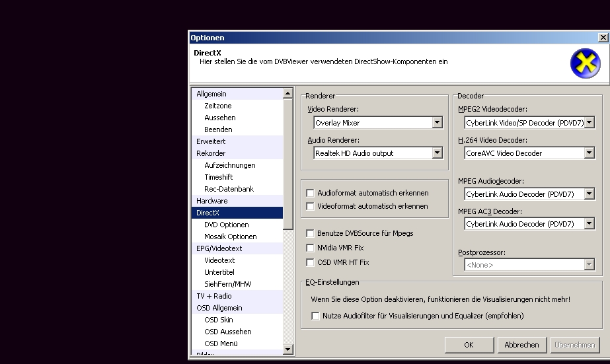Enable Nutze Audiofilter für Visualisierungen checkbox
The image size is (610, 364).
[x=315, y=316]
